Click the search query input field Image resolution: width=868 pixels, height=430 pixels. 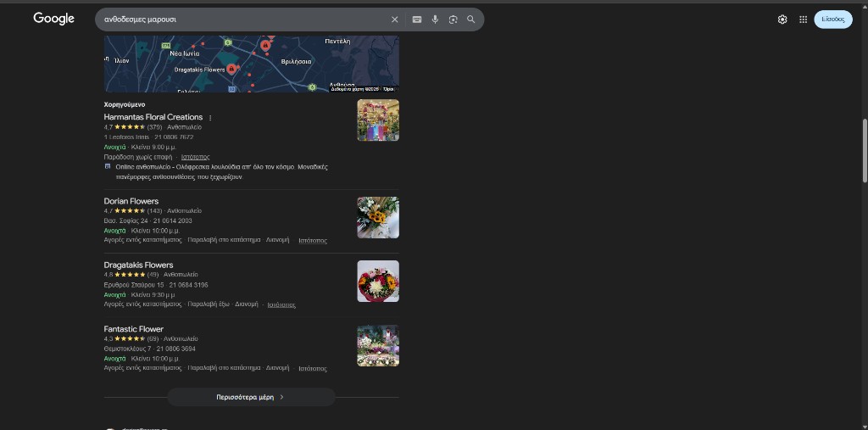tap(243, 20)
